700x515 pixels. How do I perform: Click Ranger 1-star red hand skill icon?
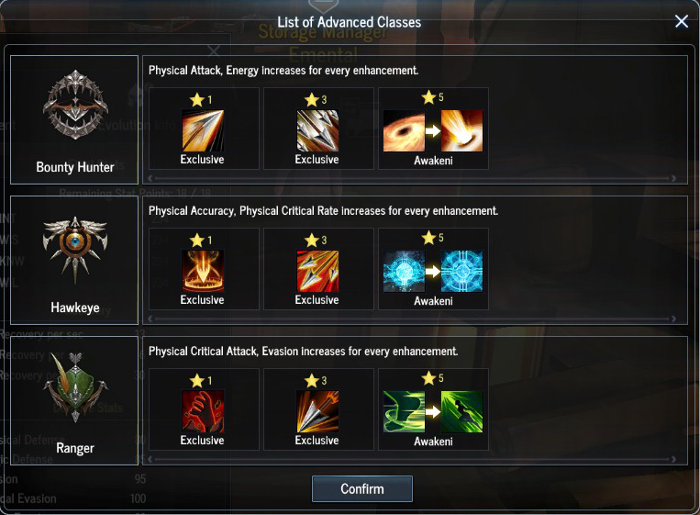203,411
